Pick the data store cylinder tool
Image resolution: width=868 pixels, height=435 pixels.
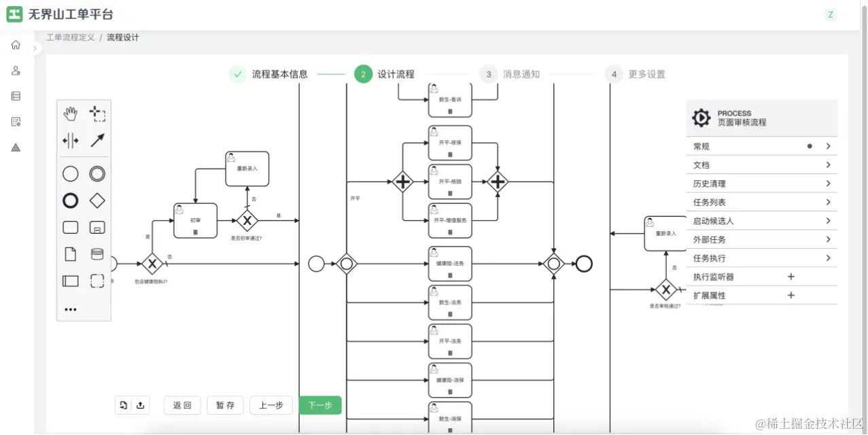pyautogui.click(x=97, y=254)
